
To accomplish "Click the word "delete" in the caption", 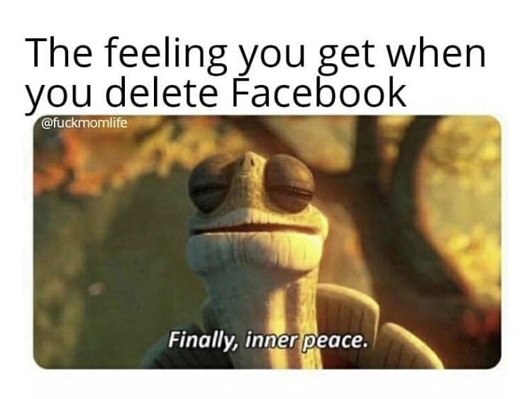I will click(163, 91).
